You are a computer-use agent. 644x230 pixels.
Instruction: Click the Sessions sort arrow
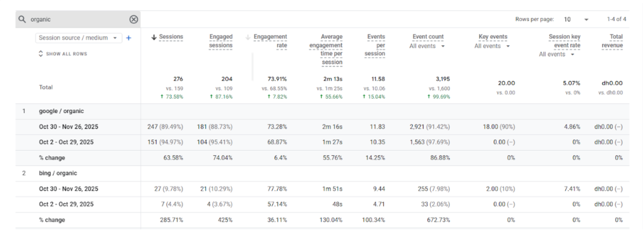coord(154,37)
